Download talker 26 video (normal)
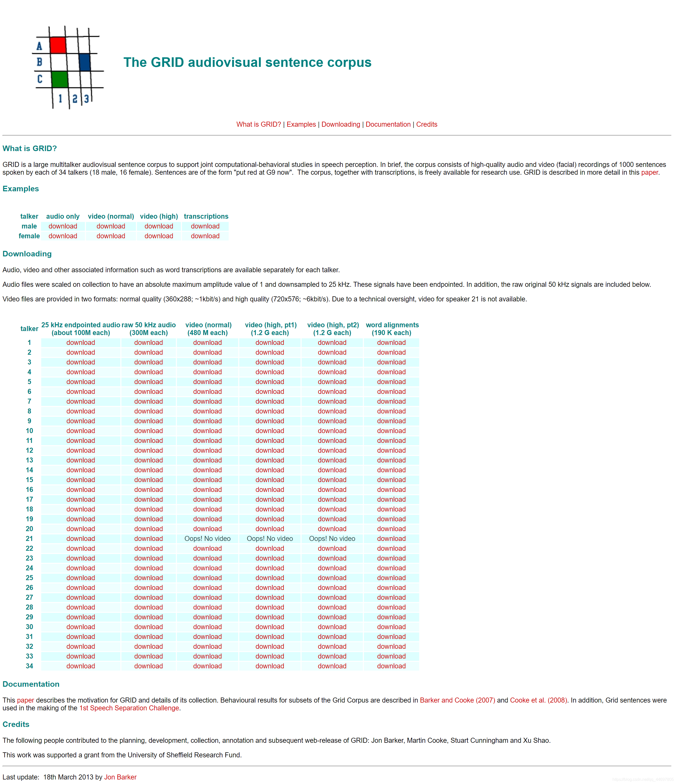The image size is (676, 784). [208, 588]
